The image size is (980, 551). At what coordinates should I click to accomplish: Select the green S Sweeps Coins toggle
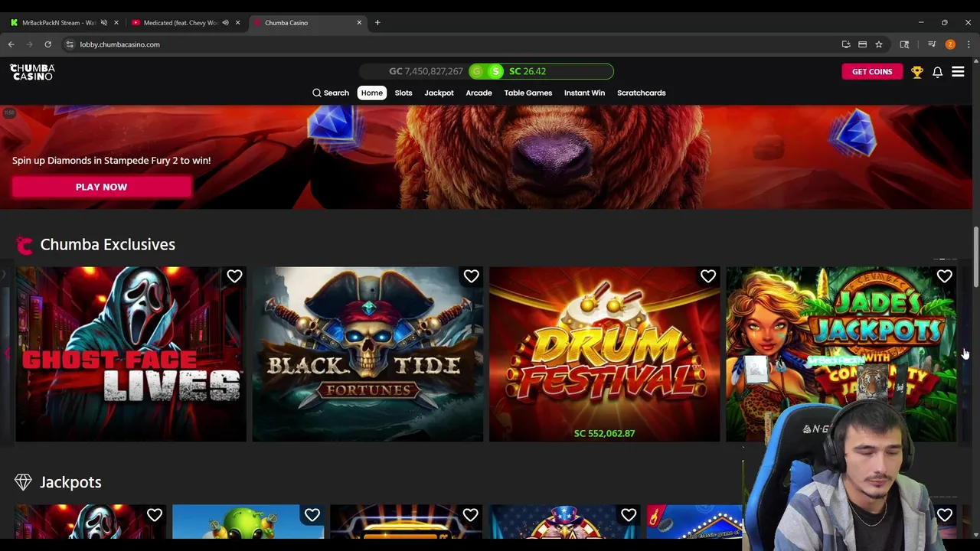495,71
